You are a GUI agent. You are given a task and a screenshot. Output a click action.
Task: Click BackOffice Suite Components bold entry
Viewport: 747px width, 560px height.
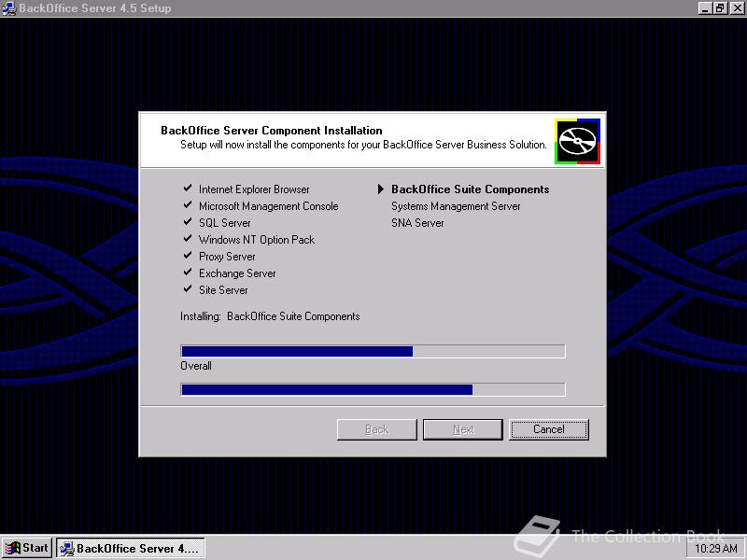[x=471, y=189]
